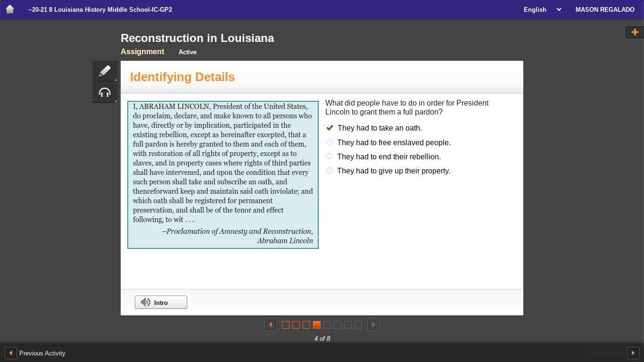Image resolution: width=644 pixels, height=362 pixels.
Task: Go to next question with right arrow
Action: click(x=373, y=325)
